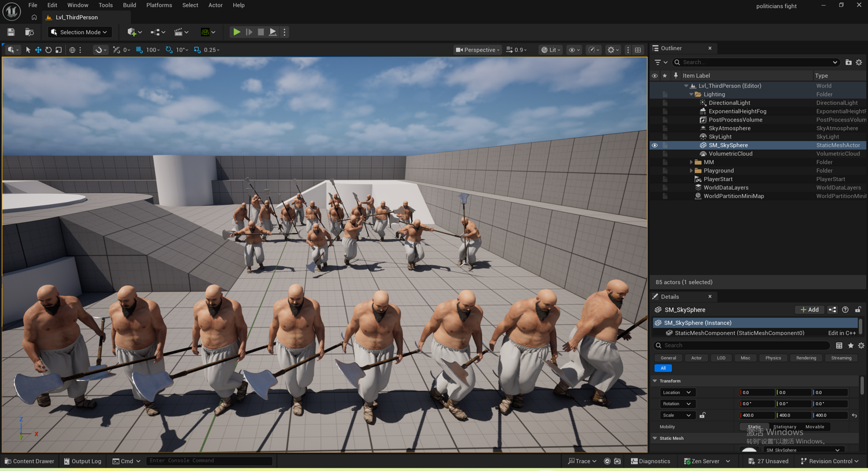Filter Details by the LOD category
This screenshot has height=471, width=868.
[x=721, y=358]
